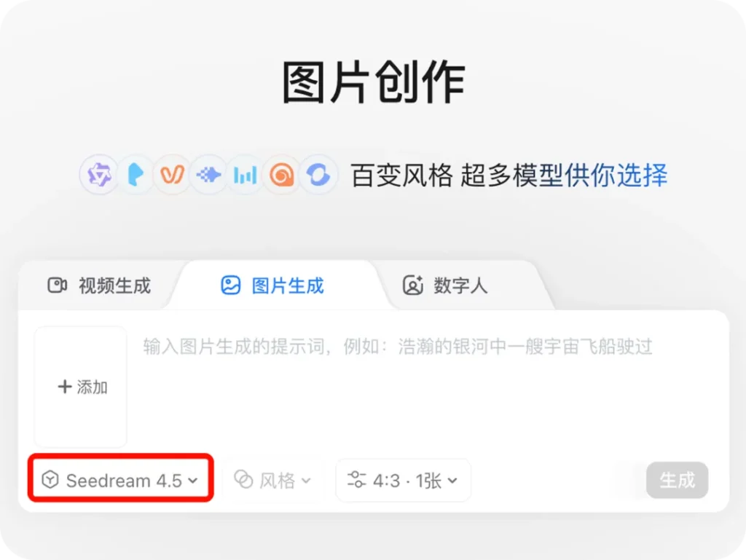
Task: Click the picture icon beside 图片生成
Action: pos(231,285)
